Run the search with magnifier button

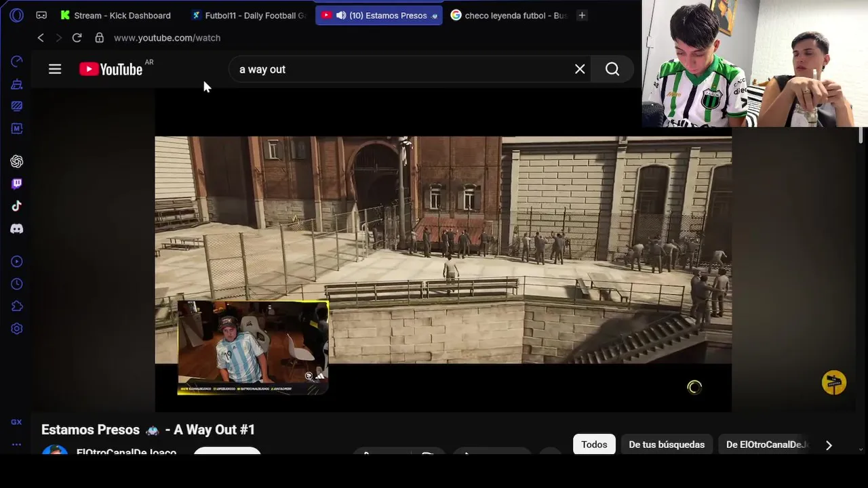612,69
